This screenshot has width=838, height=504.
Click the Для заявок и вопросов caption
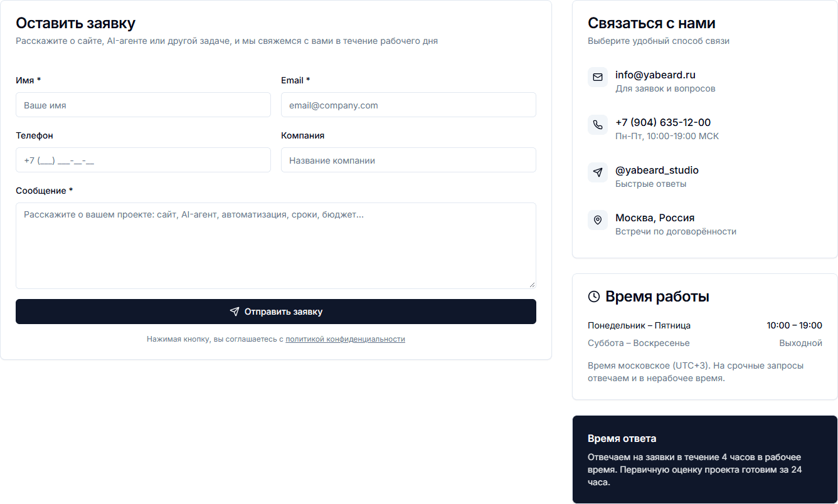(666, 88)
